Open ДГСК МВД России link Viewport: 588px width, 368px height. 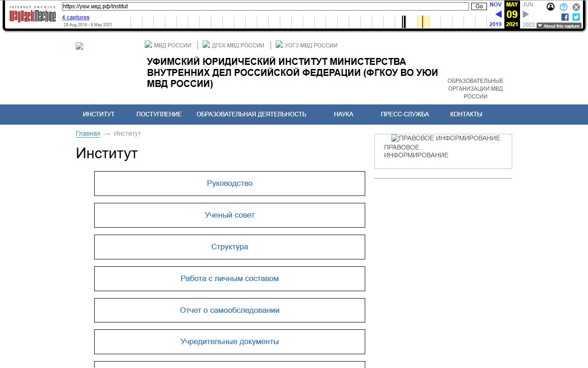pos(233,45)
